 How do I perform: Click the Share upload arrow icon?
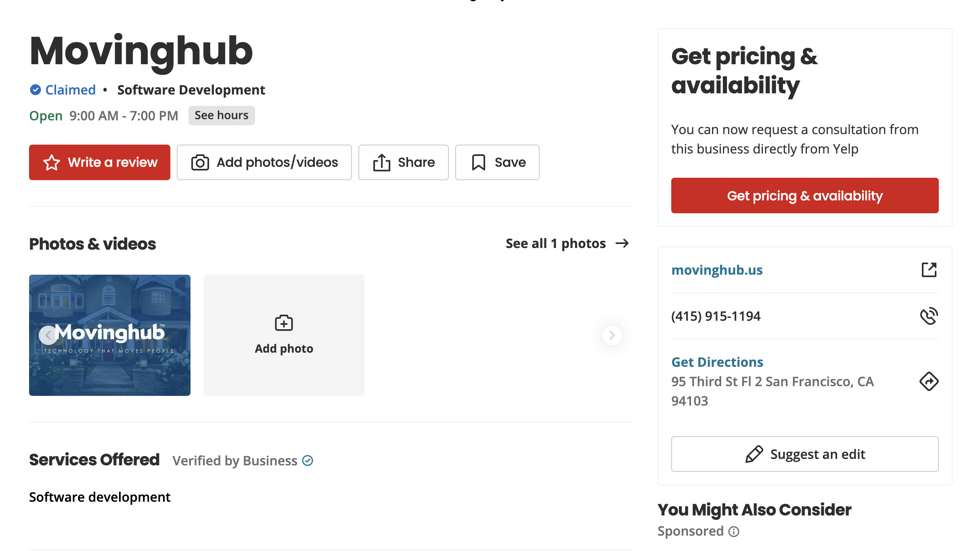point(381,162)
